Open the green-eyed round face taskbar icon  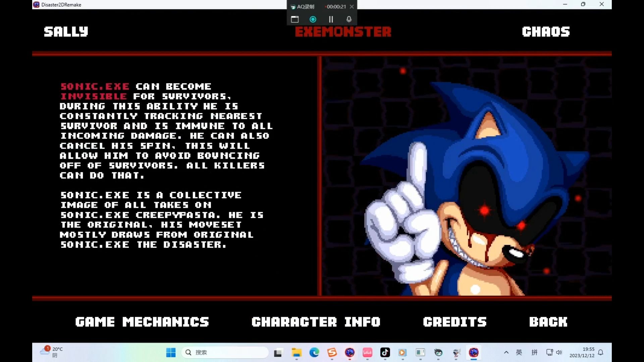[x=438, y=352]
